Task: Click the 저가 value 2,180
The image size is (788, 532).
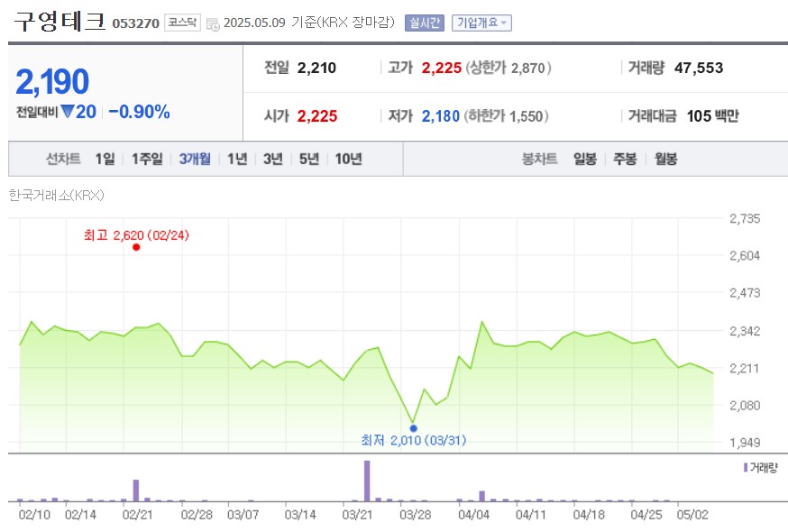Action: [440, 116]
